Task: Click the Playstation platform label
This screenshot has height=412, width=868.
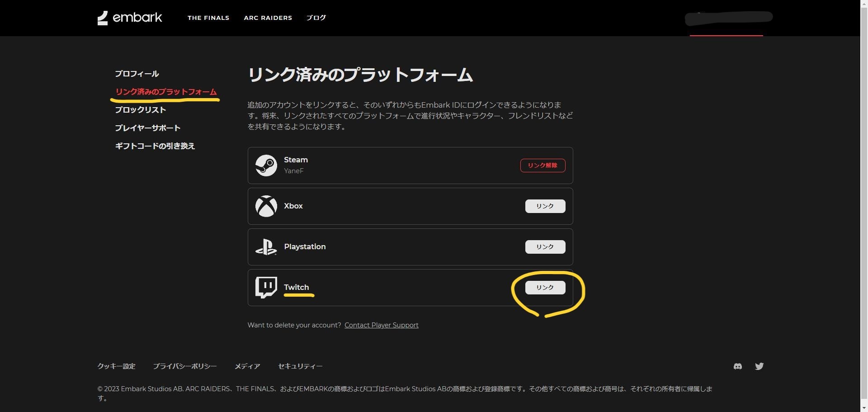Action: pos(305,246)
